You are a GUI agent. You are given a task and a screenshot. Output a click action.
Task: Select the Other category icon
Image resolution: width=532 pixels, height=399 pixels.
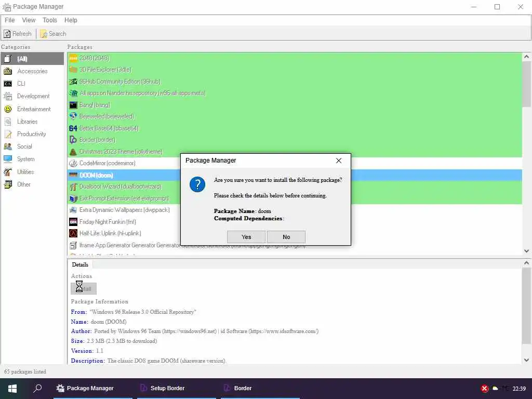click(8, 184)
